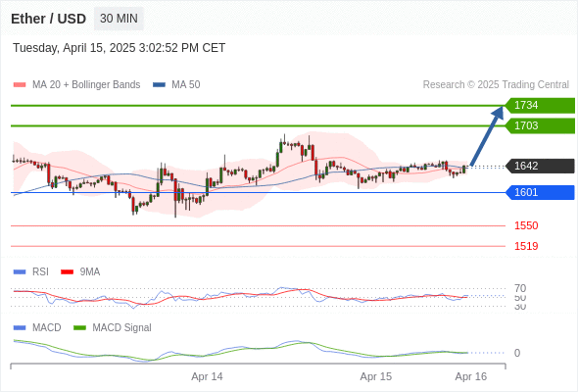
Task: Click the blue MA 50 legend swatch
Action: (159, 85)
